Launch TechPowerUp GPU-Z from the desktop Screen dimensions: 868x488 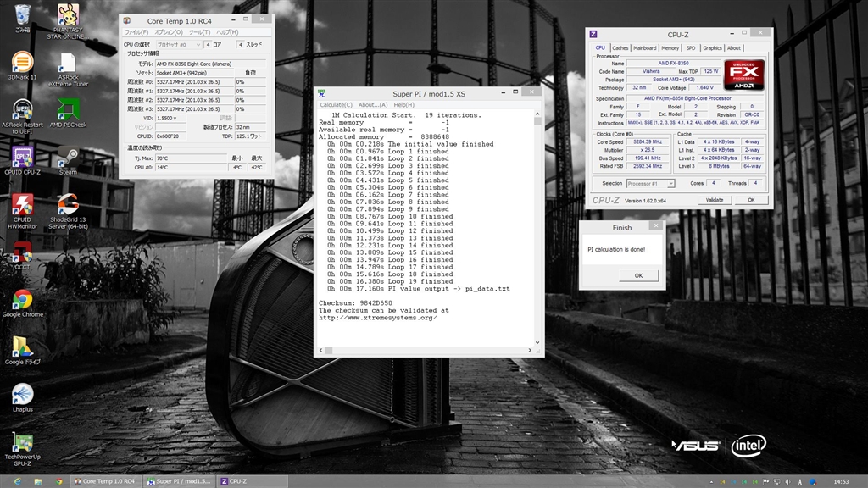22,443
